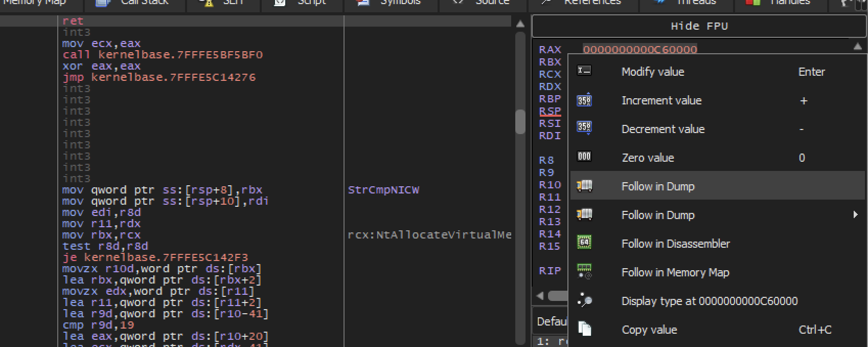868x347 pixels.
Task: Select the R12 register label
Action: 550,209
